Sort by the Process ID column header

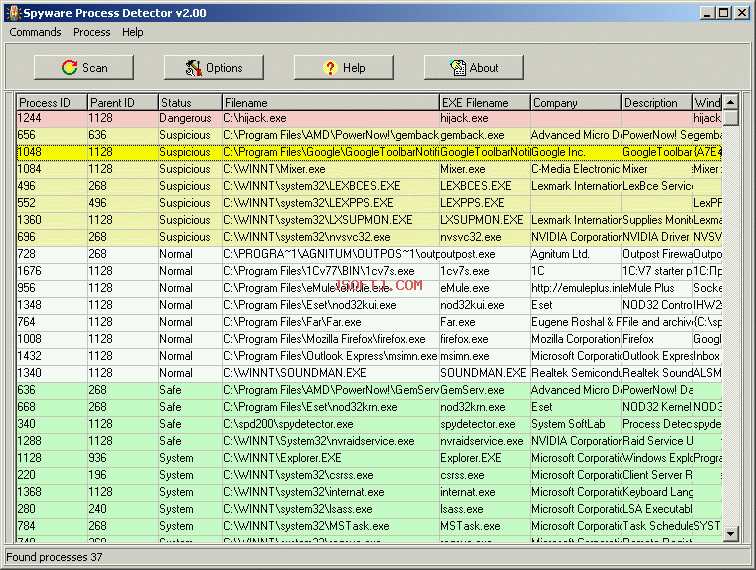[52, 102]
